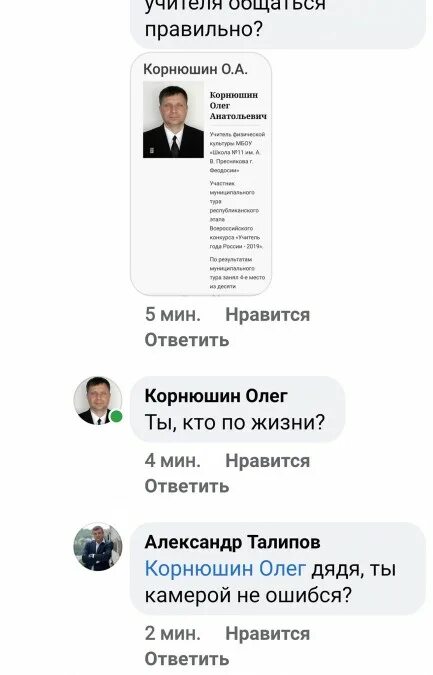Open the mentioned Корнюшин Олег blue link
Image resolution: width=433 pixels, height=675 pixels.
225,569
